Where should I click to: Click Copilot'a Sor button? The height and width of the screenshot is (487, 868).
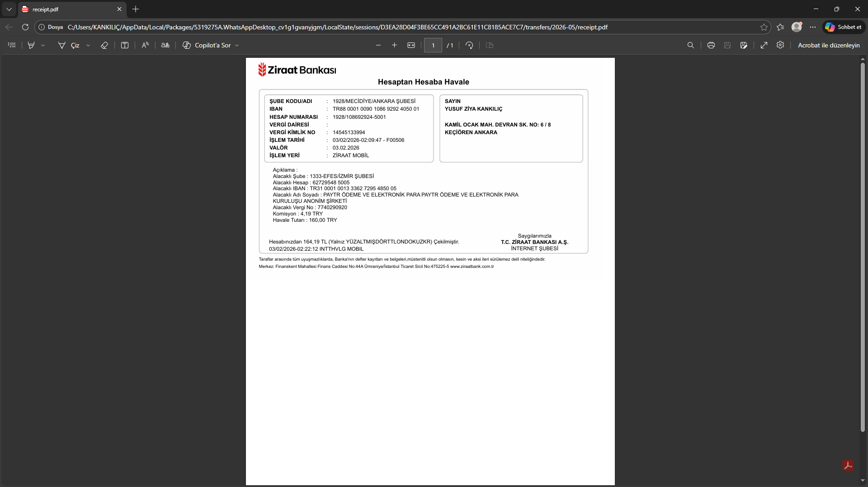coord(207,45)
